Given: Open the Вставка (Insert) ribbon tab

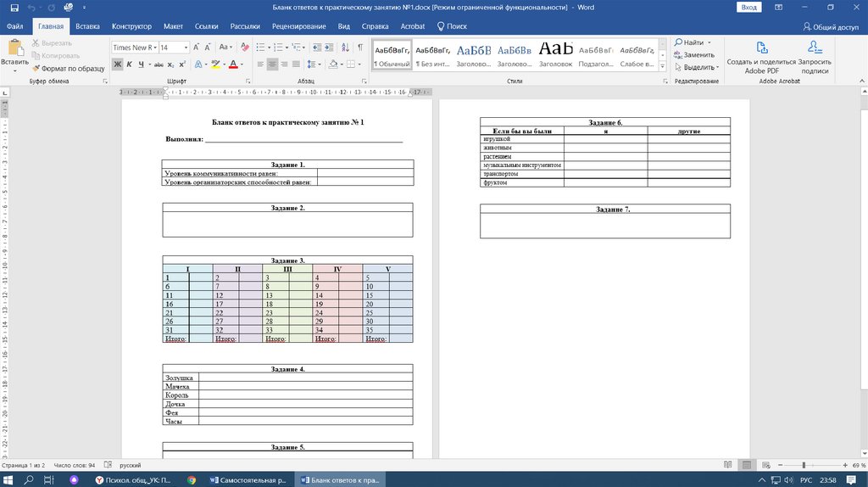Looking at the screenshot, I should tap(87, 26).
